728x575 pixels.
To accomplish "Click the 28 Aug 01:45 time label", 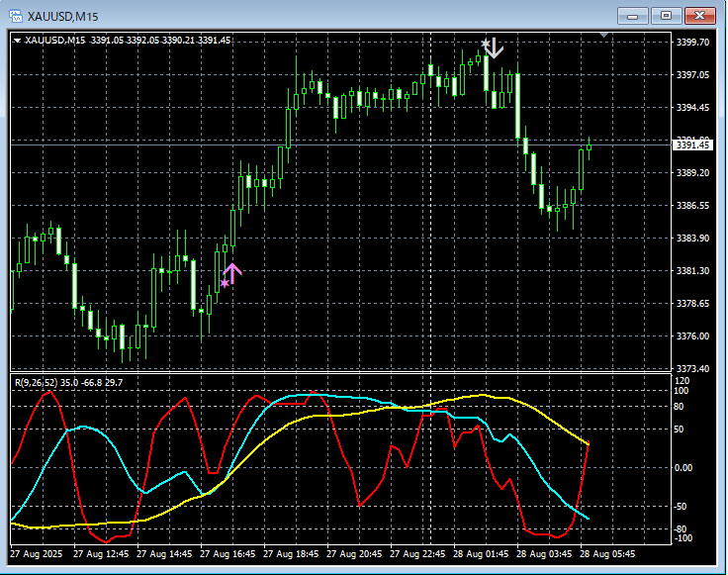I will (481, 554).
